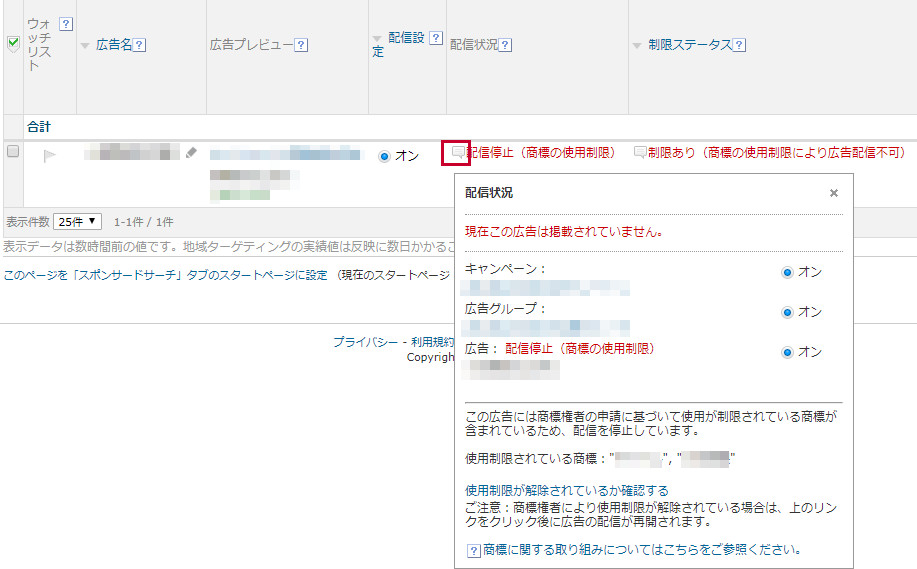Click the 商標に関する取り組み help icon in popup
The height and width of the screenshot is (569, 917).
point(474,549)
